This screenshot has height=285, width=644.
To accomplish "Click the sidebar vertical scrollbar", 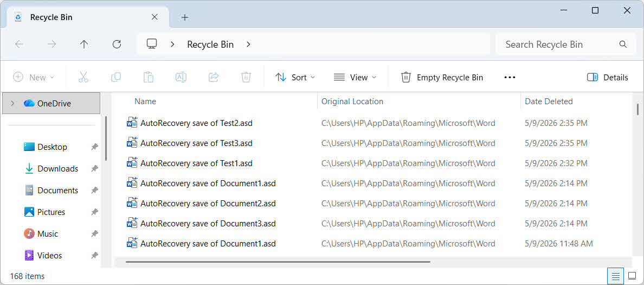I will (x=106, y=138).
